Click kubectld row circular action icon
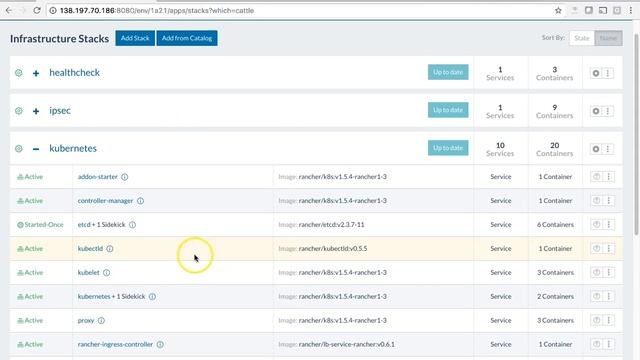Viewport: 640px width, 360px height. pyautogui.click(x=596, y=249)
